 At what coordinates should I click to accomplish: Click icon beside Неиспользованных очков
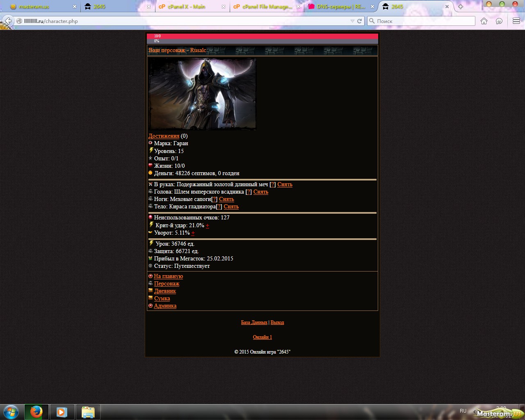151,217
